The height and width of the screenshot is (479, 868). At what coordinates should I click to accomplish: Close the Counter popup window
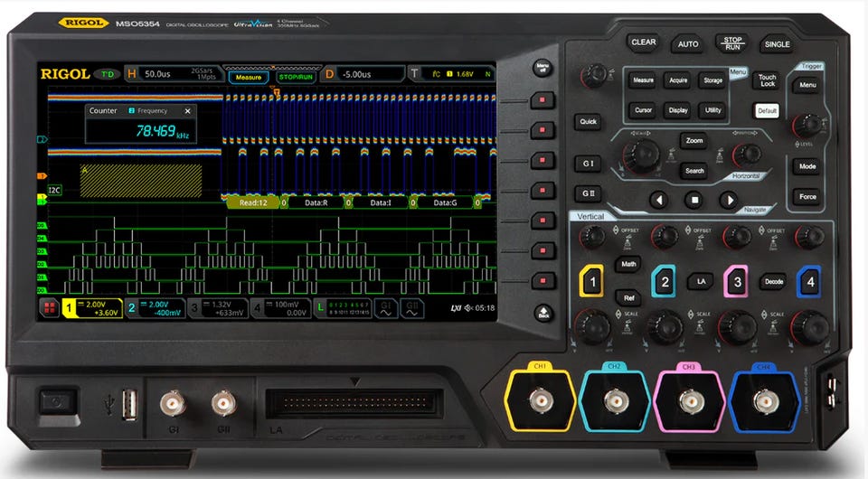(188, 111)
